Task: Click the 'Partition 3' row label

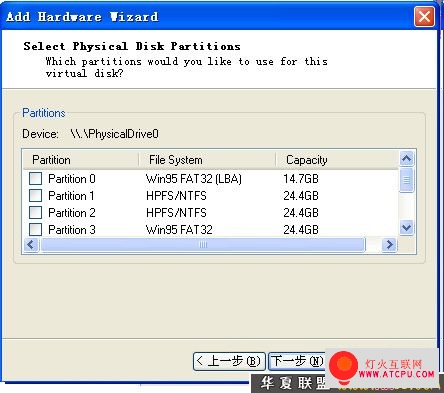Action: tap(72, 230)
